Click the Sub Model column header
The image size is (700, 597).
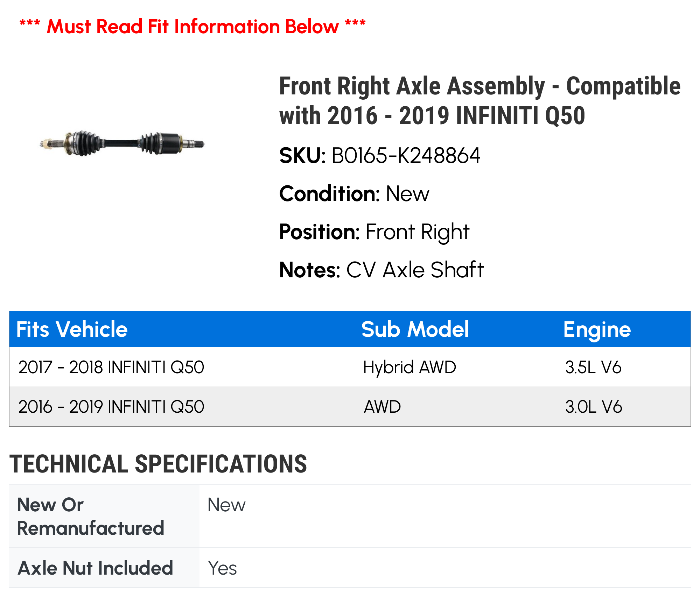[x=415, y=329]
